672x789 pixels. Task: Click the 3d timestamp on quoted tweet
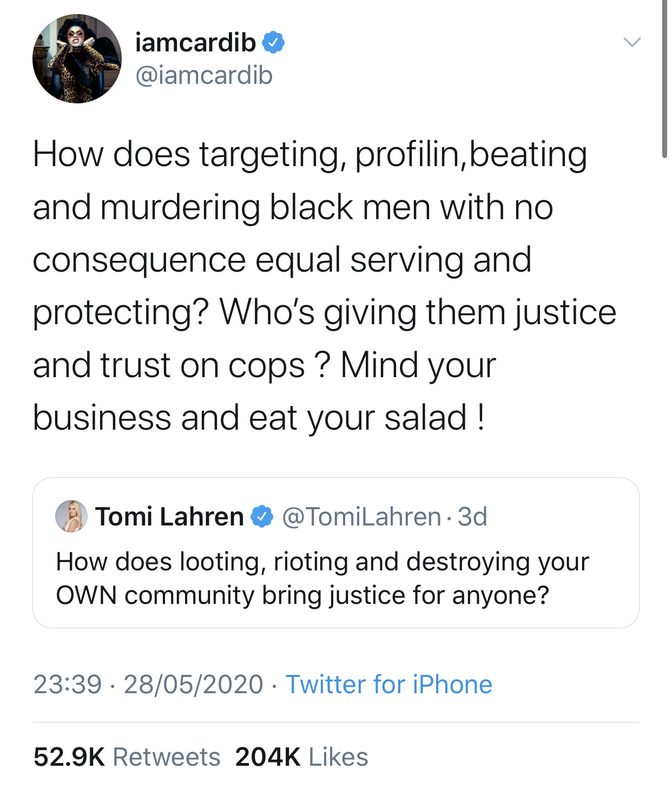[472, 517]
